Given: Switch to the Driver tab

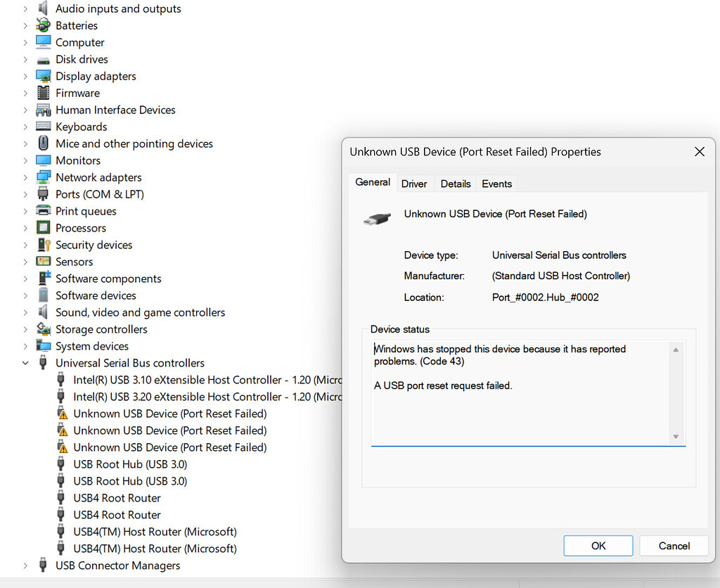Looking at the screenshot, I should click(414, 184).
